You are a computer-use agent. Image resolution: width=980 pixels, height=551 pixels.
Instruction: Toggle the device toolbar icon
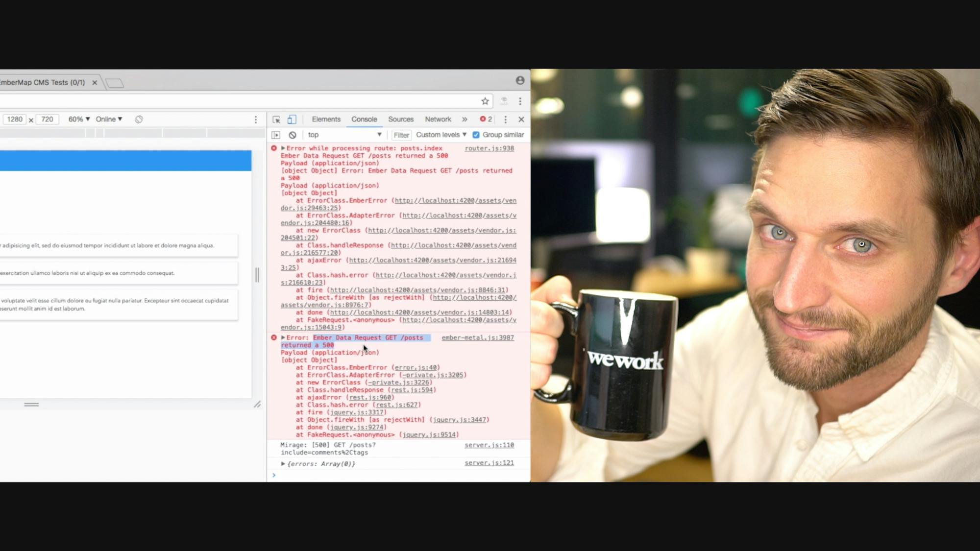tap(292, 119)
